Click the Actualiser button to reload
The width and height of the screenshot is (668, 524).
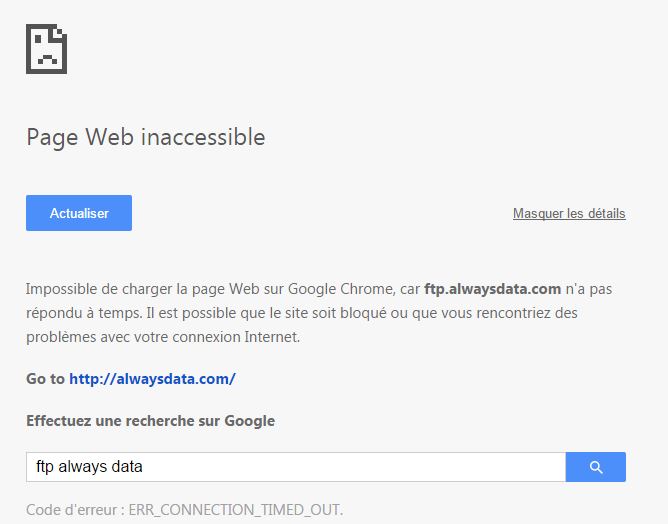point(79,213)
